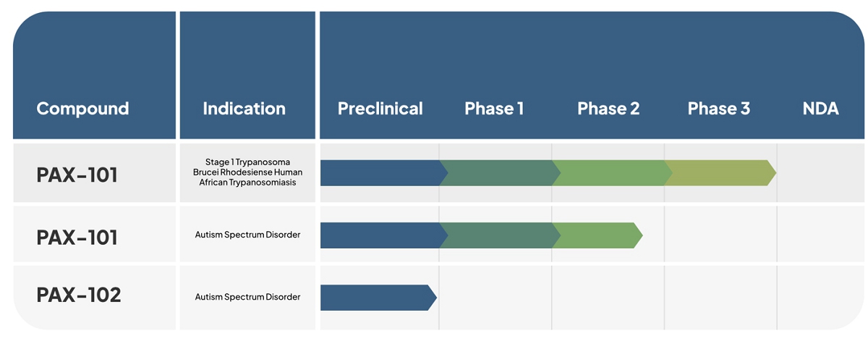Click PAX-101 in the middle row
Screen dimensions: 868x344
(x=77, y=237)
